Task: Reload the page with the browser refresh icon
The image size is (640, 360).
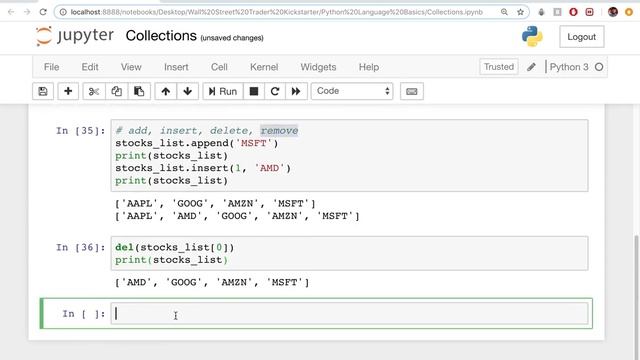Action: coord(43,12)
